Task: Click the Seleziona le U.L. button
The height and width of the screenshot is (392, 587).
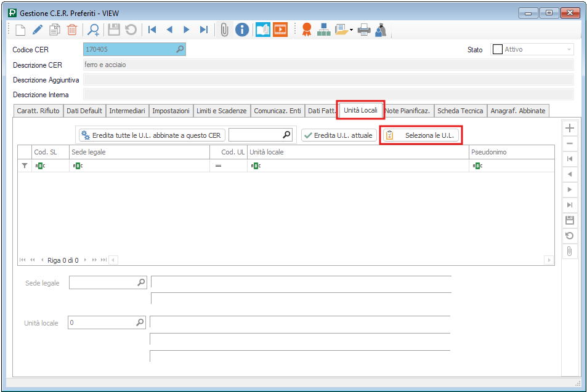Action: (x=421, y=135)
